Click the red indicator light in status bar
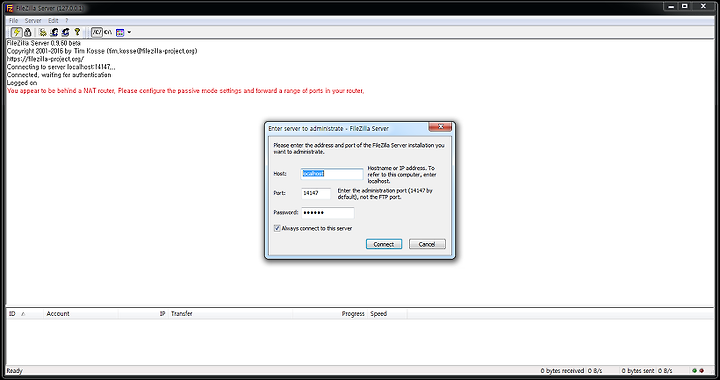The image size is (720, 380). pos(702,371)
